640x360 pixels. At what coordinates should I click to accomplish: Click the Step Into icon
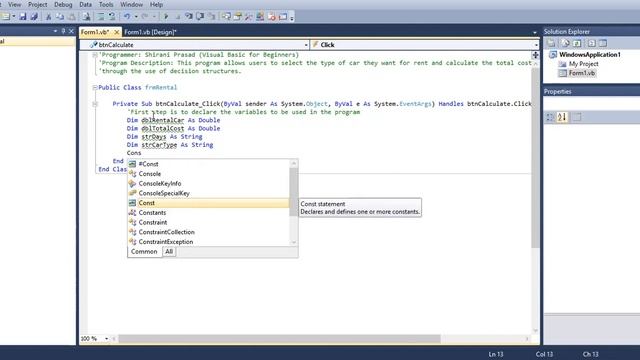(189, 17)
